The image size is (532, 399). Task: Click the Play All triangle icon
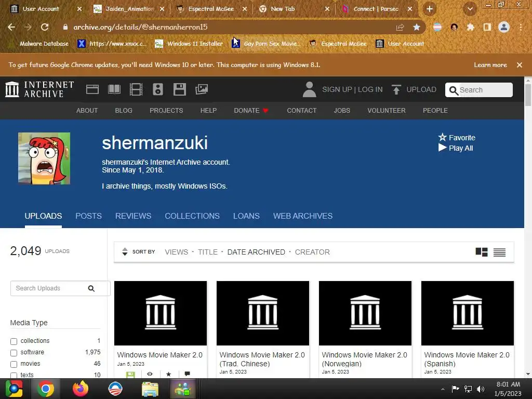tap(443, 148)
